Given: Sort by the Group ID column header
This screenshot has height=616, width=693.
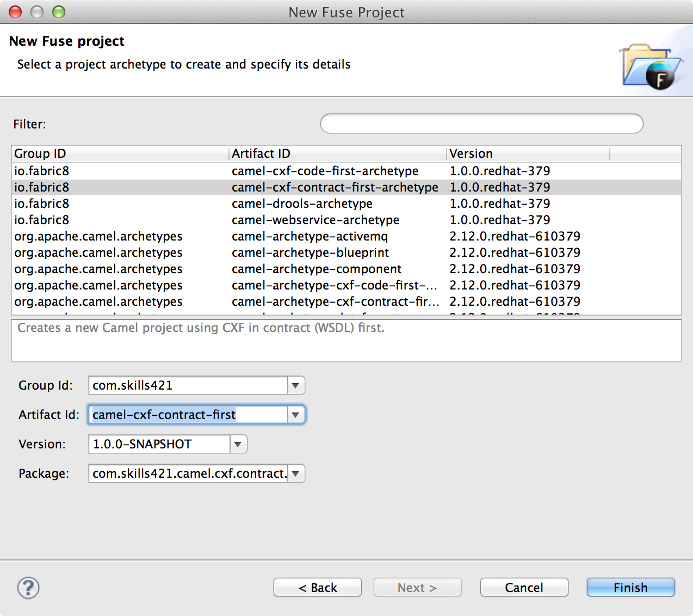Looking at the screenshot, I should [x=120, y=154].
